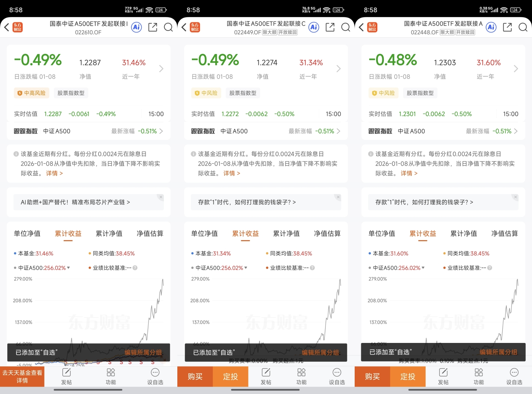Viewport: 532px width, 394px height.
Task: Open the AI助燃+国产替代 chip industry banner
Action: [88, 202]
